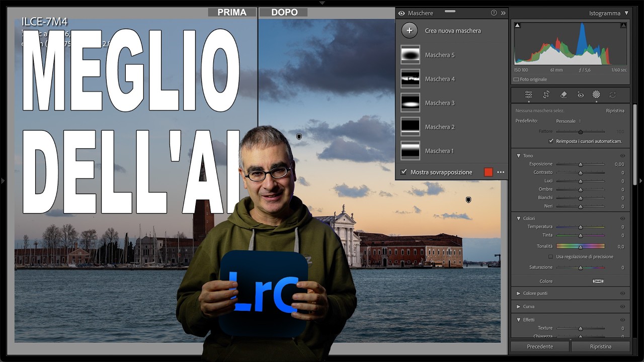This screenshot has width=644, height=362.
Task: Click the Contrasto slider handle
Action: coord(580,173)
